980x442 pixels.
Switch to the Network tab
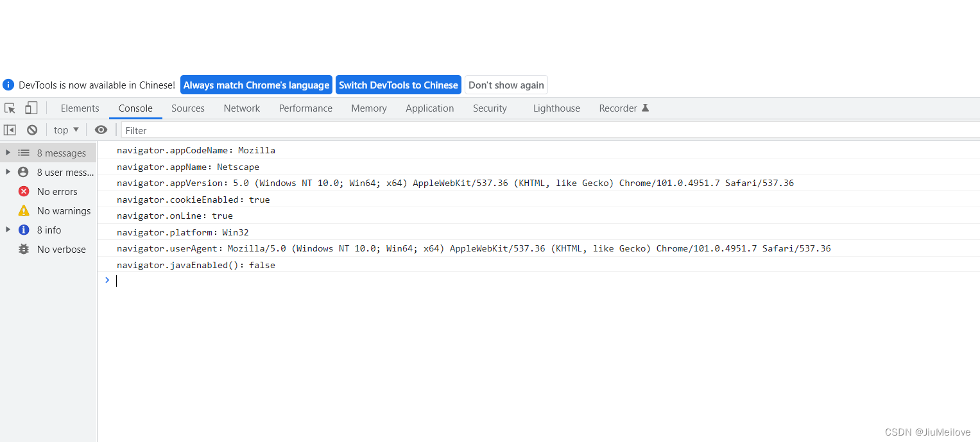tap(241, 108)
